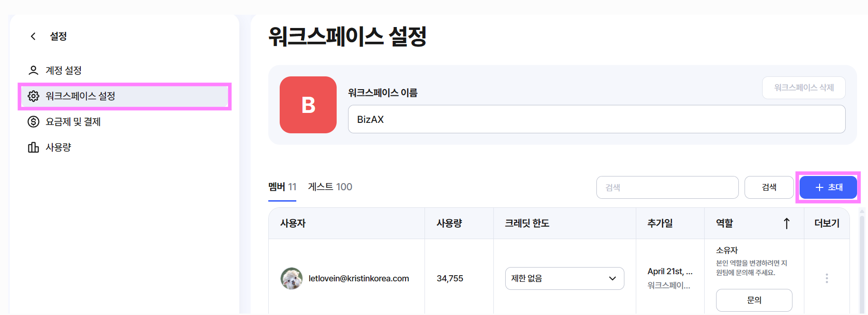This screenshot has height=315, width=868.
Task: Click the April 21st date cell
Action: point(670,271)
